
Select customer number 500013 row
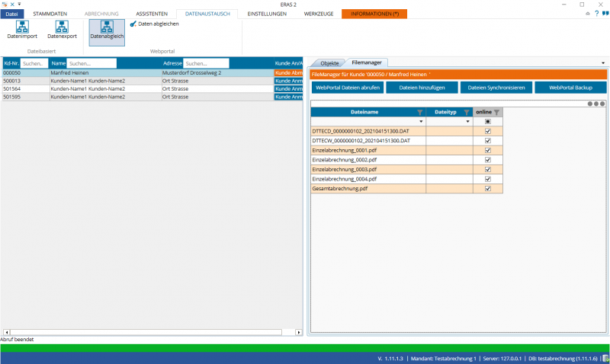point(152,81)
